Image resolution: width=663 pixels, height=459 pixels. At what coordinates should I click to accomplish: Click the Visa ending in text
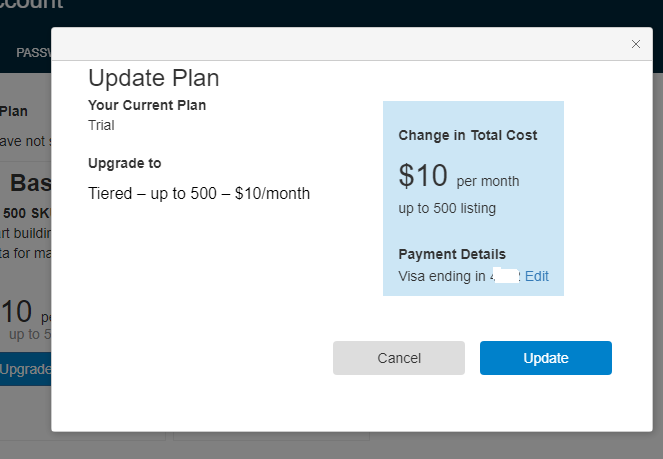[443, 276]
